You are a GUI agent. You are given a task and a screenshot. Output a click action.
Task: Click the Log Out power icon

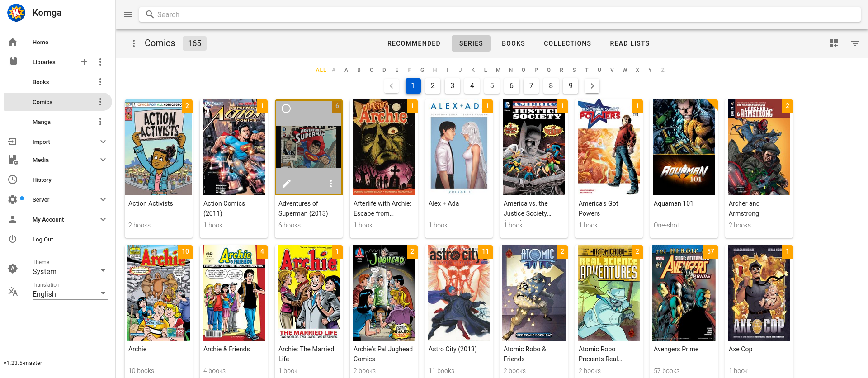click(13, 239)
